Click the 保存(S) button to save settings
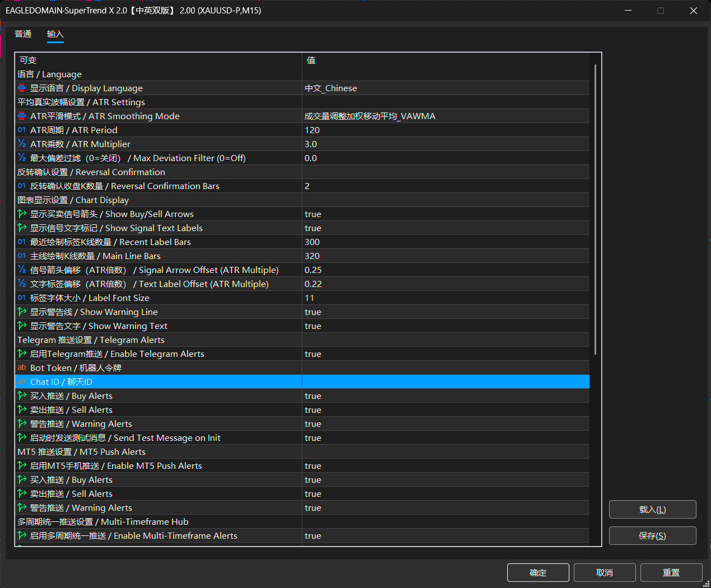The image size is (711, 588). pyautogui.click(x=652, y=535)
